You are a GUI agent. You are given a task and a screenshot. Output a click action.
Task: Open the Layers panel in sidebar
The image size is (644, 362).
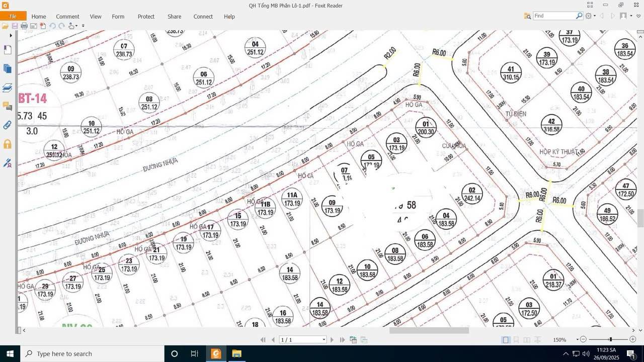pyautogui.click(x=8, y=87)
